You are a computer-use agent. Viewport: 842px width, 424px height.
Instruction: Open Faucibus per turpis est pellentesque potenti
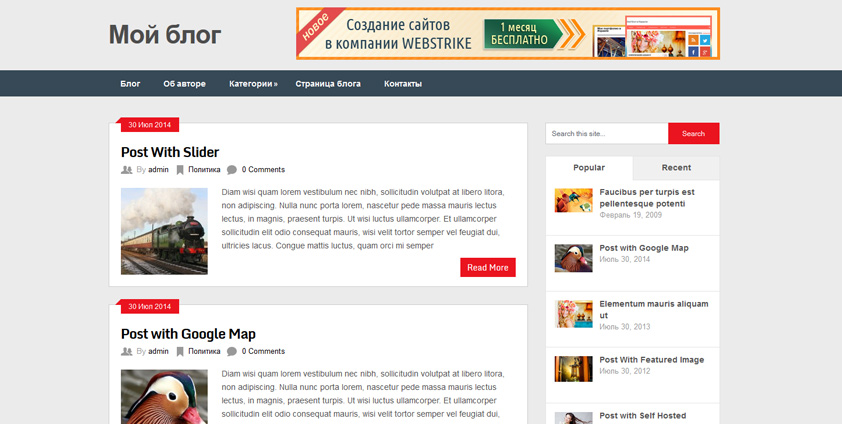tap(647, 198)
